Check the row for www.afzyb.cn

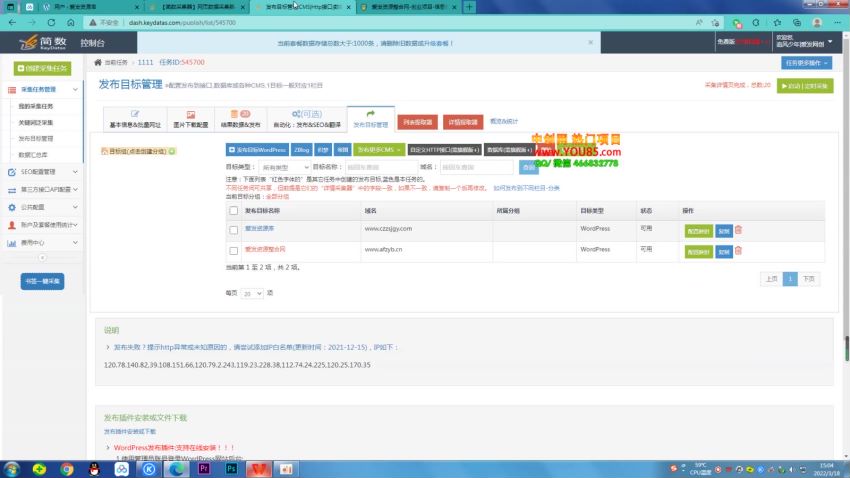(x=234, y=251)
